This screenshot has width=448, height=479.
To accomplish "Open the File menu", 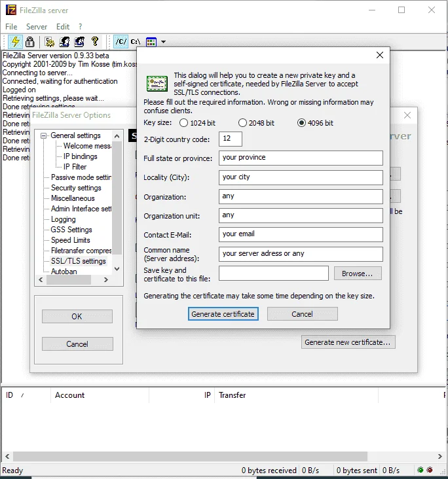I will tap(11, 27).
